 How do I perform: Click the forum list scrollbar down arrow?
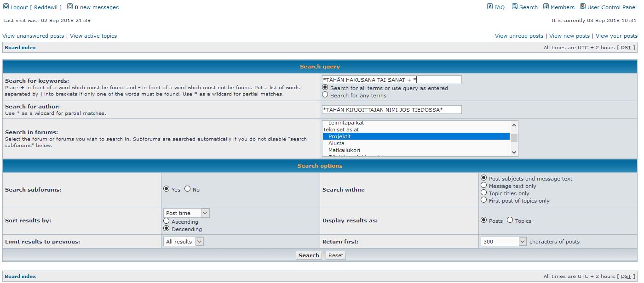click(514, 153)
